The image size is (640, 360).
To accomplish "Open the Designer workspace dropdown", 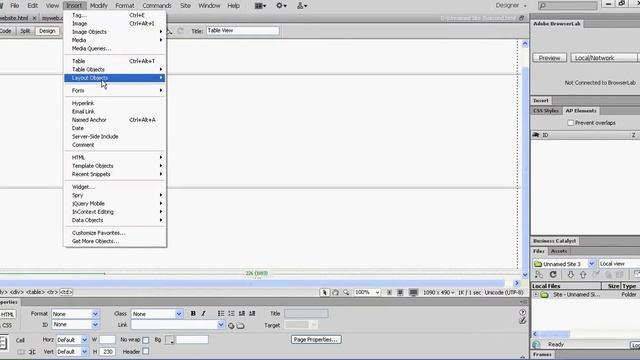I will coord(511,6).
